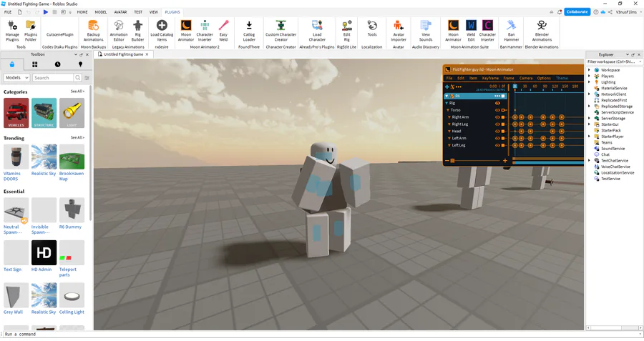Open Toolbox Recent clock tab

[57, 64]
